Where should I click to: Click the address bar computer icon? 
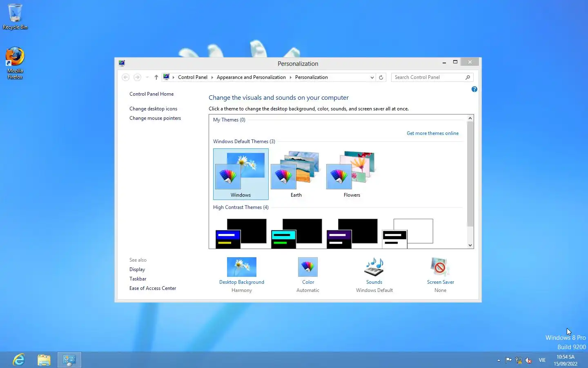[166, 77]
